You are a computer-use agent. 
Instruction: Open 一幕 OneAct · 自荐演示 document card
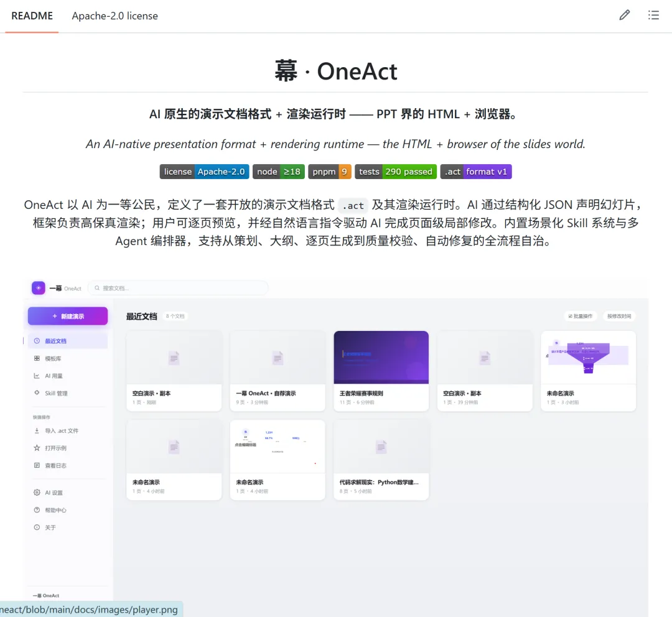278,371
